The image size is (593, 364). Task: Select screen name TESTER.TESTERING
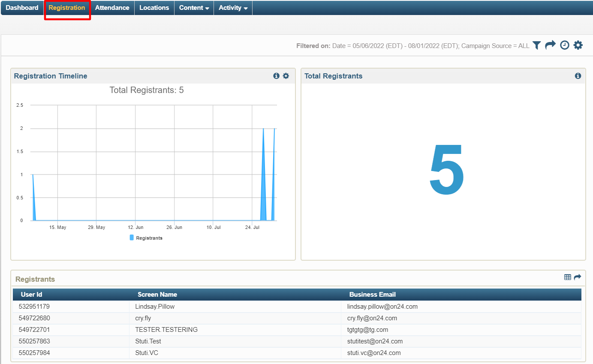(x=166, y=330)
